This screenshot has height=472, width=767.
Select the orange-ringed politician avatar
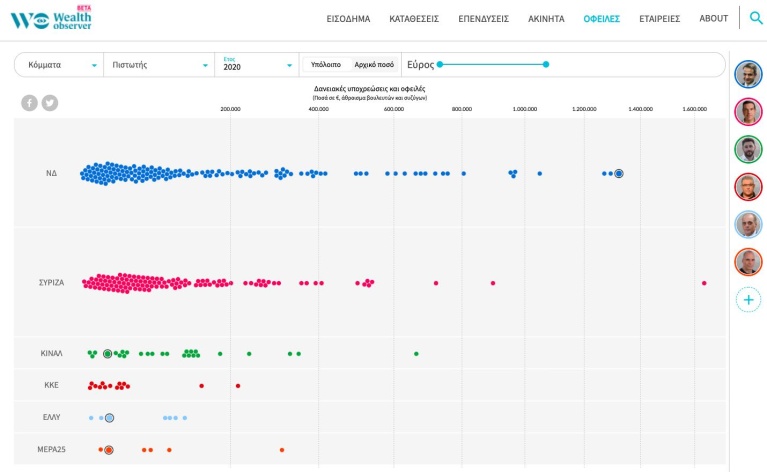pyautogui.click(x=748, y=262)
